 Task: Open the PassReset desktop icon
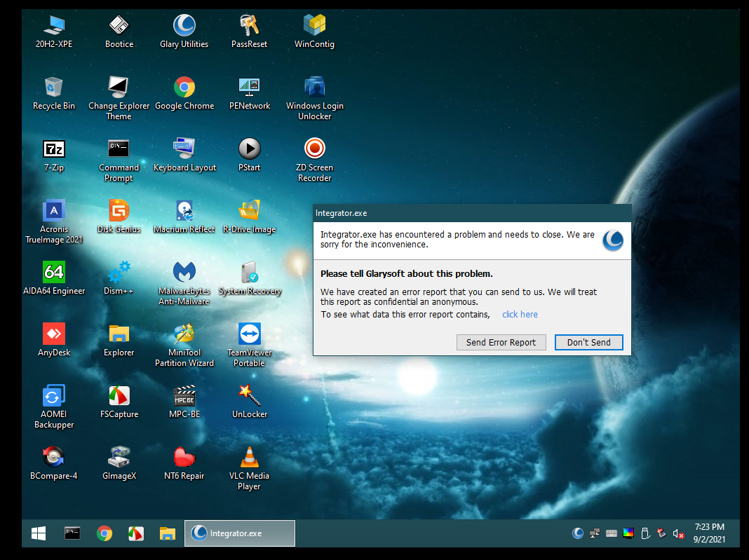(x=249, y=31)
